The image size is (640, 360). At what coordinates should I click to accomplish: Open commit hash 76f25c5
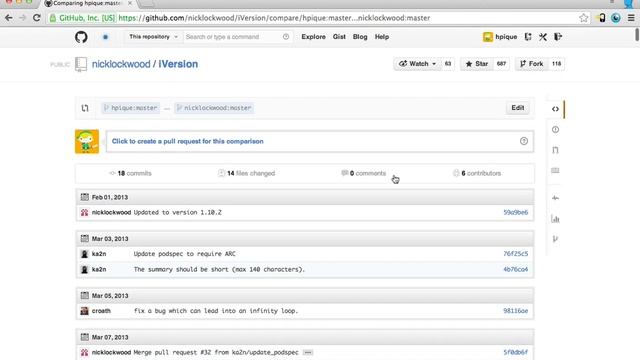pyautogui.click(x=516, y=254)
